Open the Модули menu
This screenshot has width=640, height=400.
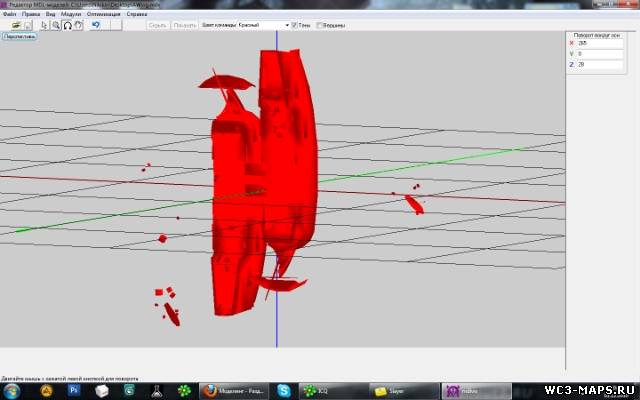[x=70, y=15]
